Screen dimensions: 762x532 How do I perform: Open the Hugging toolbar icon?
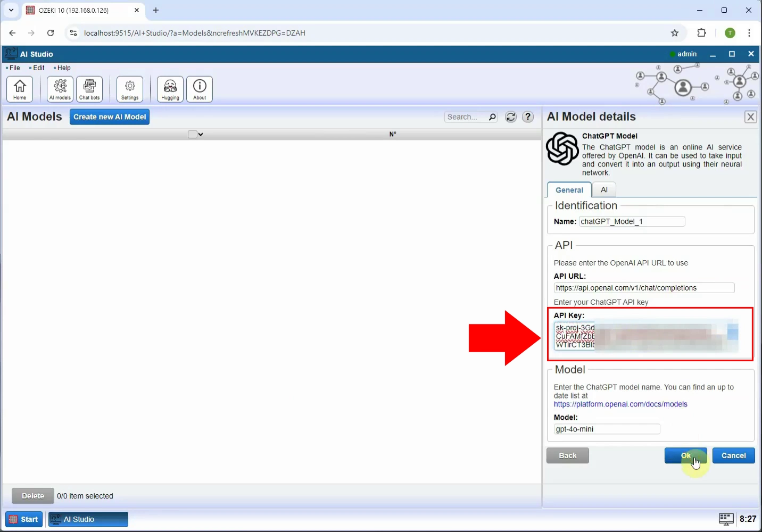pyautogui.click(x=170, y=89)
